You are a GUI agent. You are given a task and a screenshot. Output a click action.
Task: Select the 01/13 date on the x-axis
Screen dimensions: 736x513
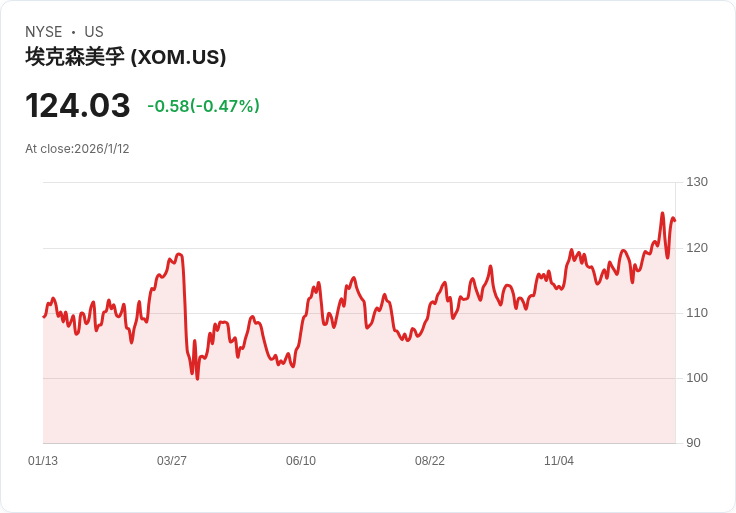point(43,461)
